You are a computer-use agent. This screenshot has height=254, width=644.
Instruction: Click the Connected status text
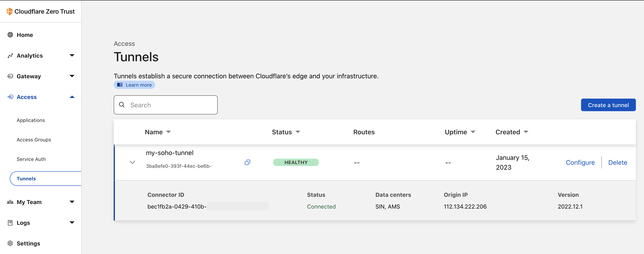pos(321,207)
